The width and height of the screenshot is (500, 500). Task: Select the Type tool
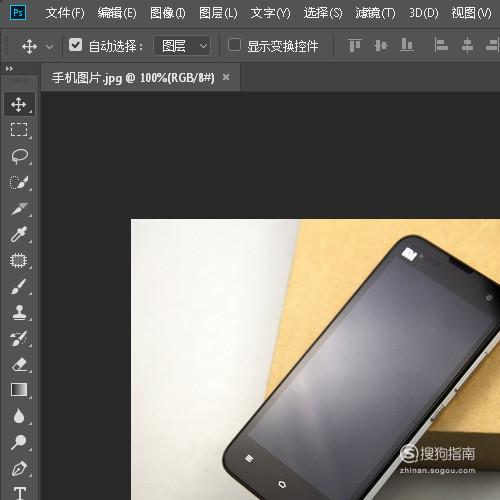(x=20, y=493)
